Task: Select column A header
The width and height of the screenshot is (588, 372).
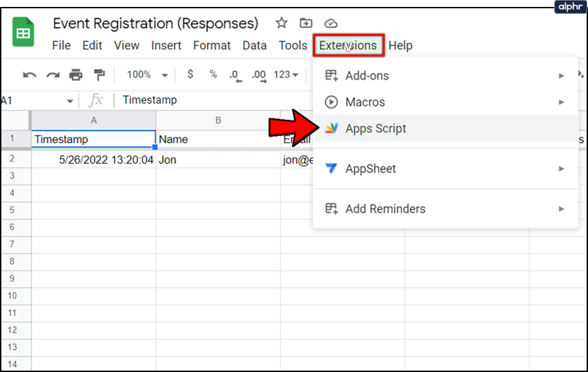Action: click(x=93, y=121)
